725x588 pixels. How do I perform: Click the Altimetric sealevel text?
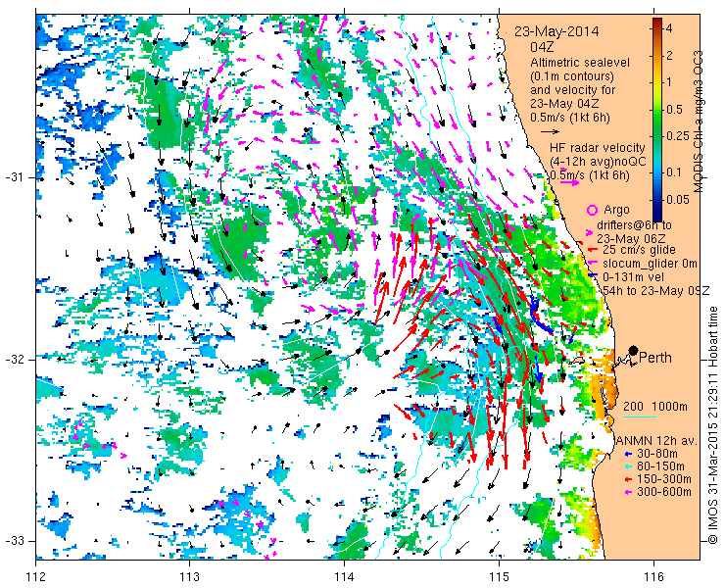tap(580, 62)
